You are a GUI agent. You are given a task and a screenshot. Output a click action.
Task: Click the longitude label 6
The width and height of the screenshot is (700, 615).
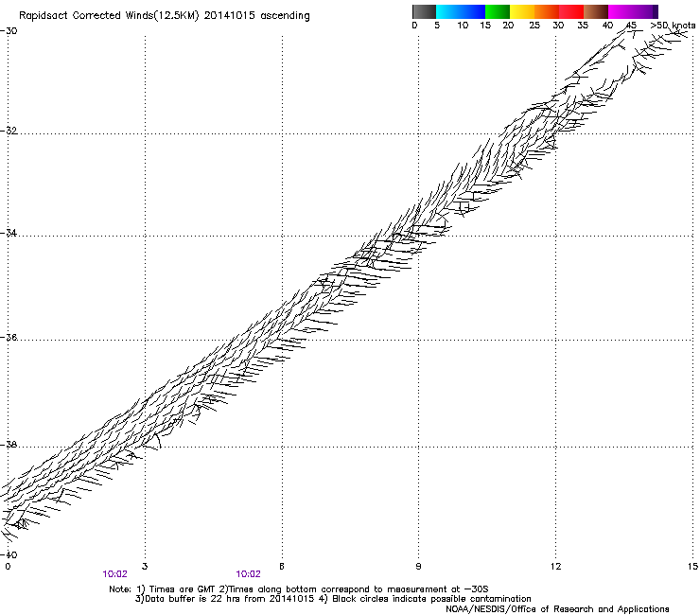pyautogui.click(x=281, y=567)
